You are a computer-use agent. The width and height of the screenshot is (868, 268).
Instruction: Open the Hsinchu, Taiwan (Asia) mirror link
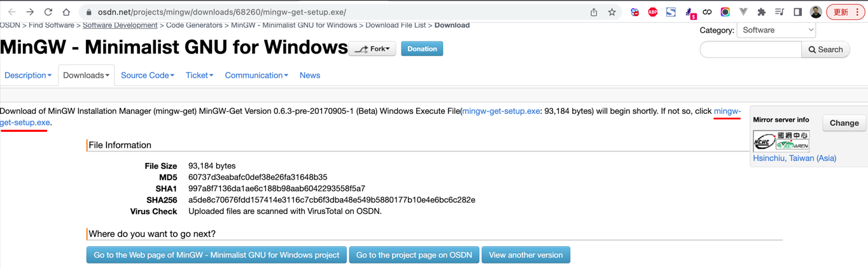(794, 158)
